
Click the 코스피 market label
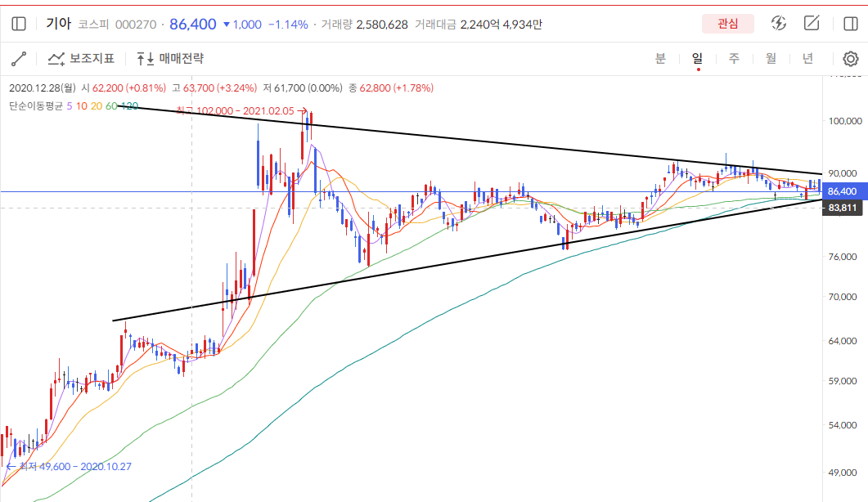(93, 25)
